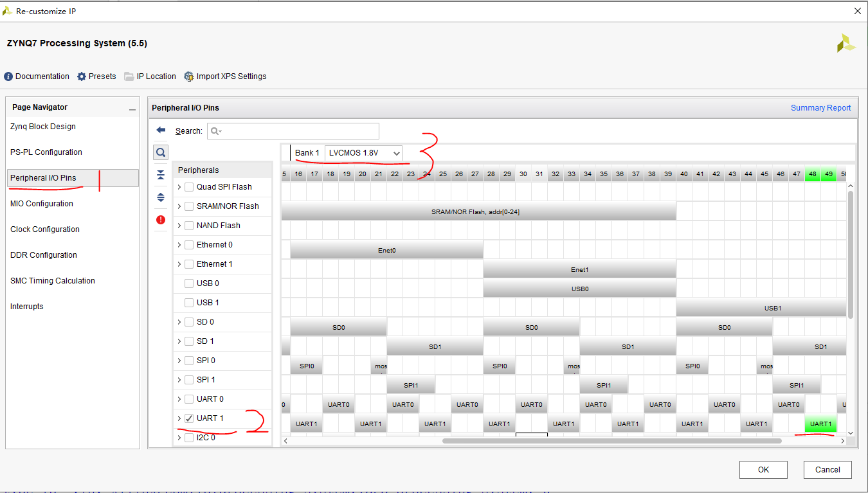Click the IP Location folder icon
868x493 pixels.
click(129, 76)
